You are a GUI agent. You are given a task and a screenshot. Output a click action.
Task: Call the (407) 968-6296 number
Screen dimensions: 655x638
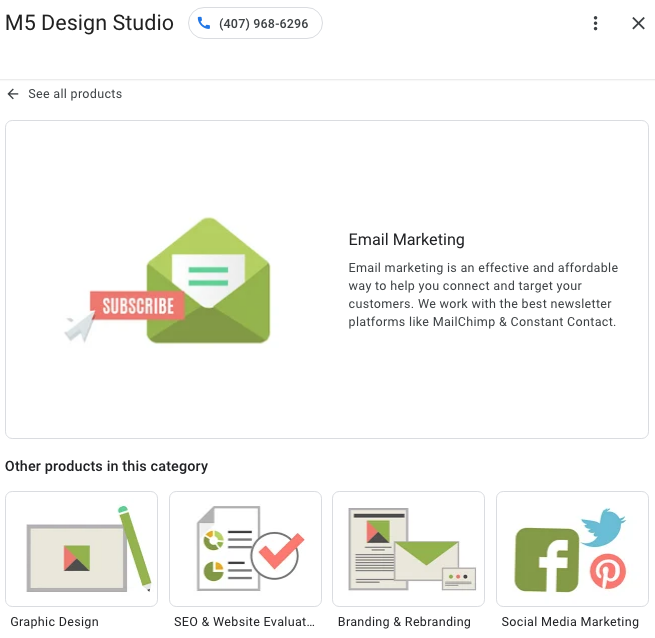point(255,23)
